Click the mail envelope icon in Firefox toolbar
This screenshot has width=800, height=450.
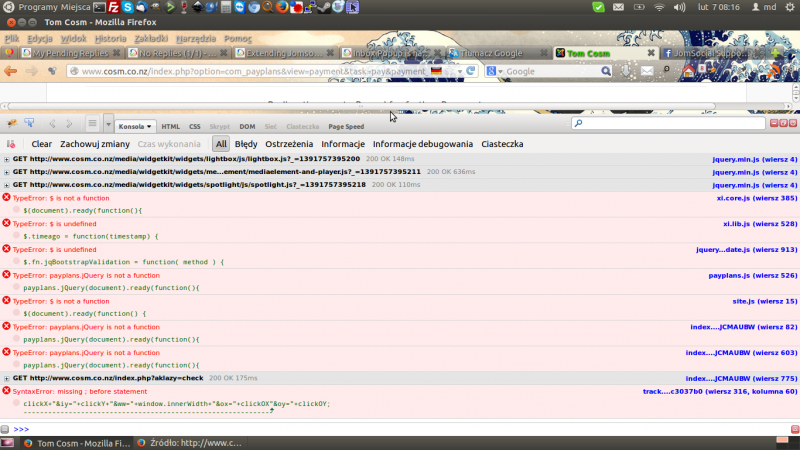pos(647,71)
